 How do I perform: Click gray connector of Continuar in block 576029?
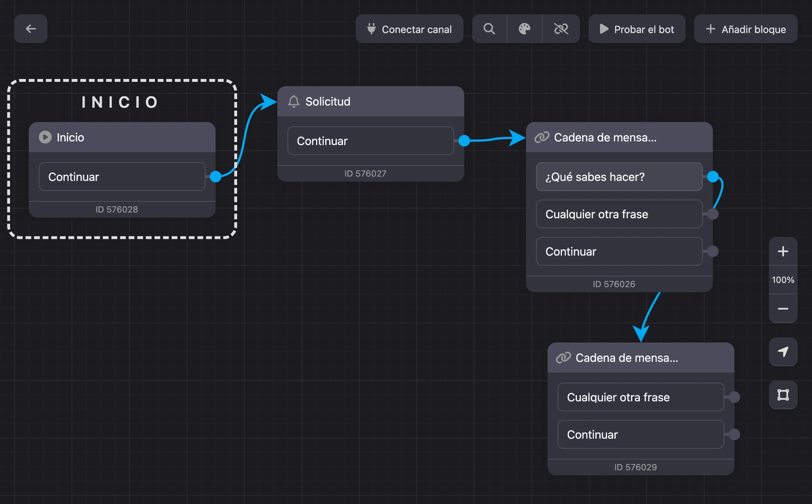734,434
